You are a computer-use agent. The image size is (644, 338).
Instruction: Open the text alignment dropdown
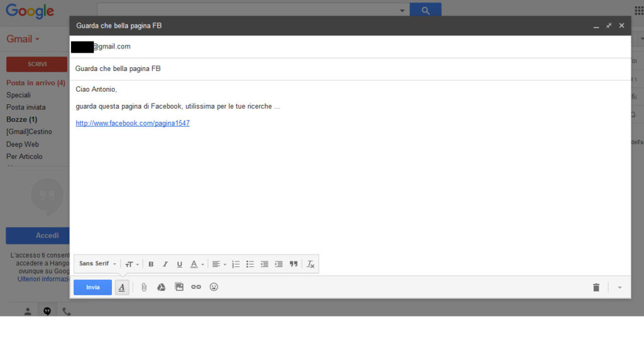point(219,264)
